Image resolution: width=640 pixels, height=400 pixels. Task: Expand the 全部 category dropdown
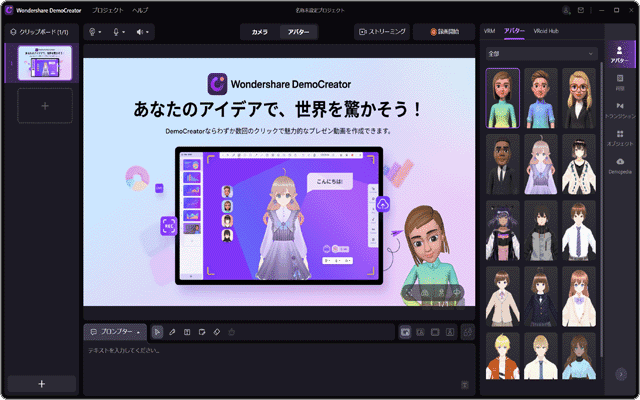click(541, 53)
